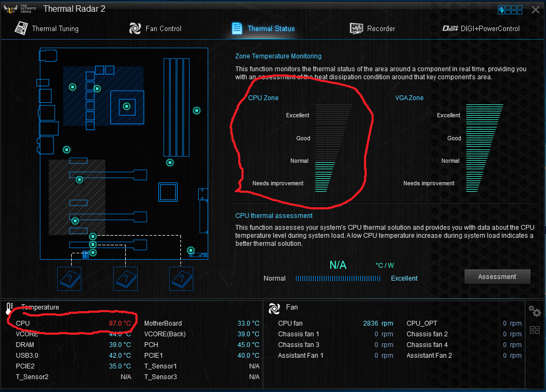This screenshot has height=392, width=546.
Task: Select the sensor point below the DRAM slots
Action: click(x=170, y=162)
